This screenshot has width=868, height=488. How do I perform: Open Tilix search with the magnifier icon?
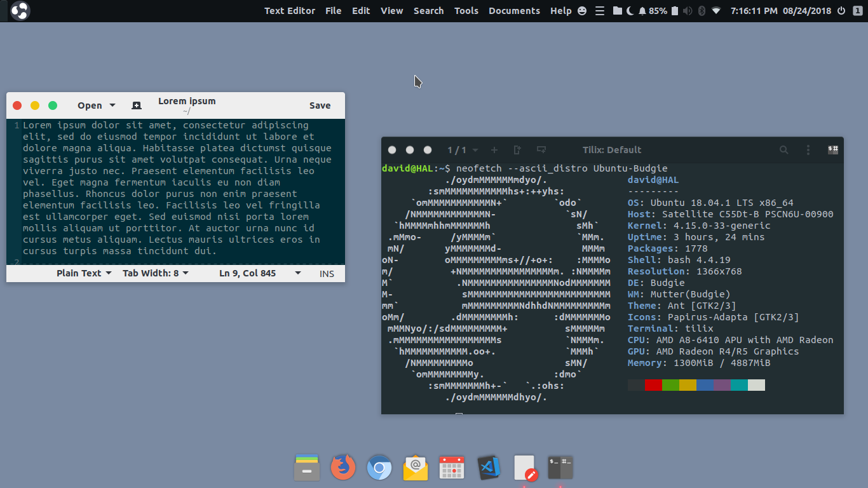click(x=784, y=150)
